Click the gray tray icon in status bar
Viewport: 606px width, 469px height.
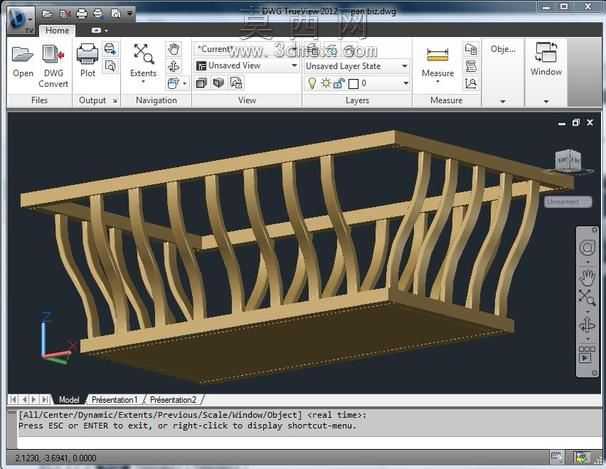click(x=557, y=458)
